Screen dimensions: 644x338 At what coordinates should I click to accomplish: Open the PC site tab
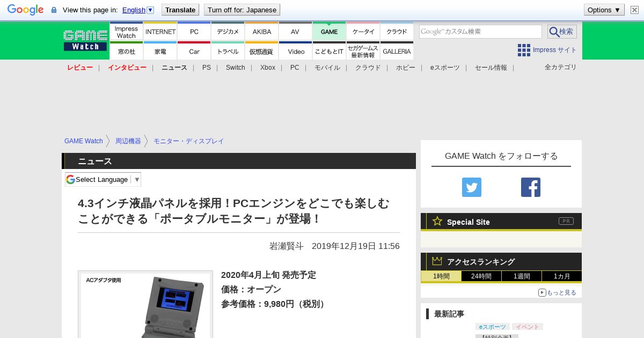194,32
